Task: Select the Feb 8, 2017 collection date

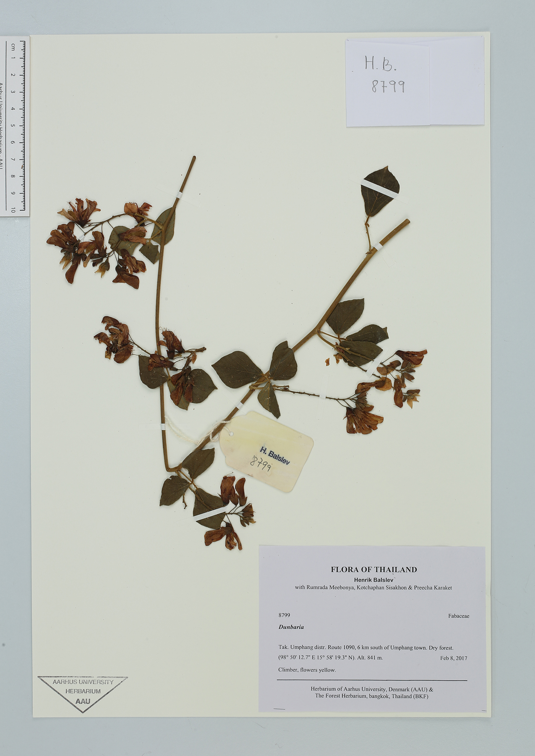Action: [x=453, y=658]
